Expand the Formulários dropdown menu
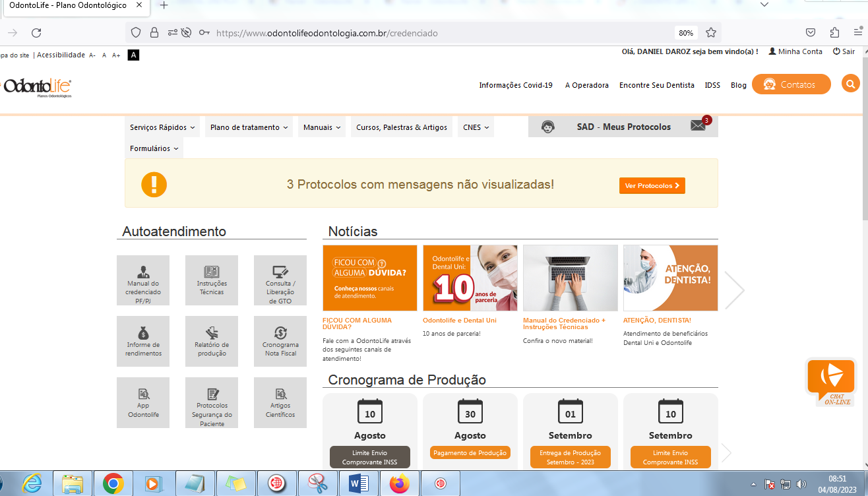Image resolution: width=868 pixels, height=496 pixels. (x=154, y=148)
